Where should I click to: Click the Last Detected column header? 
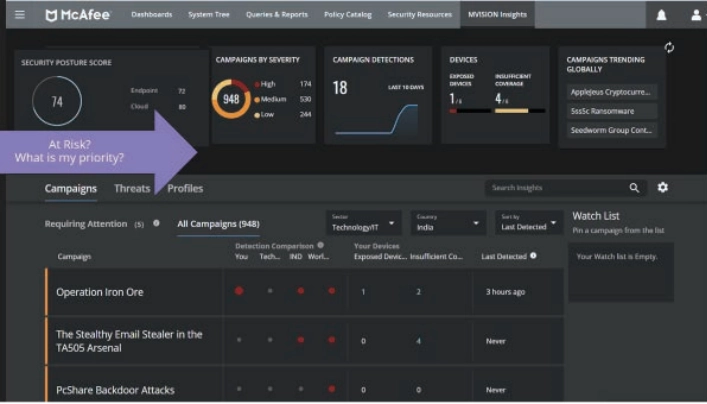coord(504,257)
